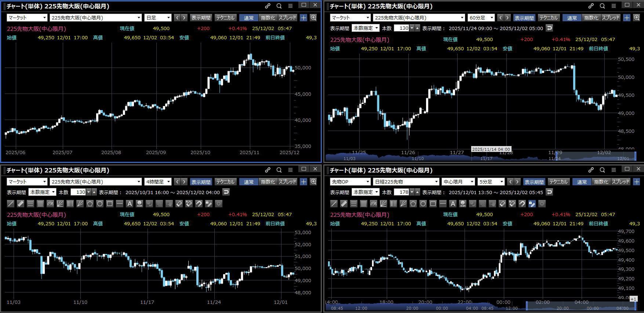Click the 本数 input field showing 178

(403, 192)
